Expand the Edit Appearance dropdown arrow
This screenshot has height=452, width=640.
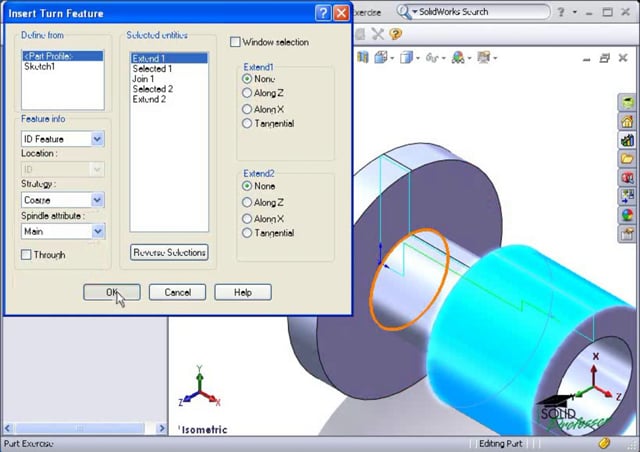(x=469, y=58)
